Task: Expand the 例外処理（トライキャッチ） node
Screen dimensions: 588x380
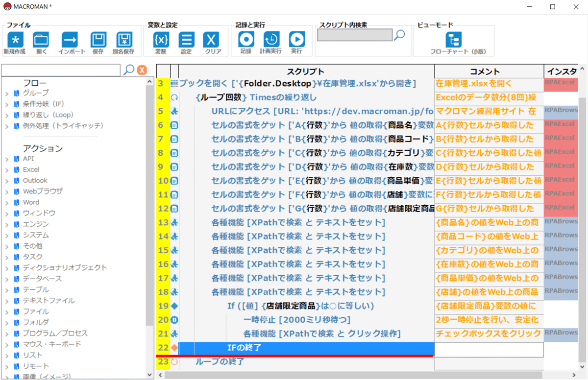Action: 7,126
